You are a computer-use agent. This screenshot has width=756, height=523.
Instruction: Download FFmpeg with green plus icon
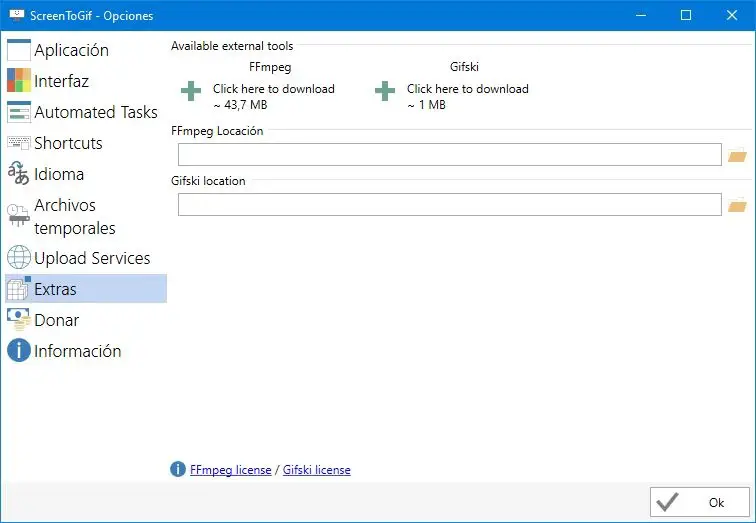(191, 92)
